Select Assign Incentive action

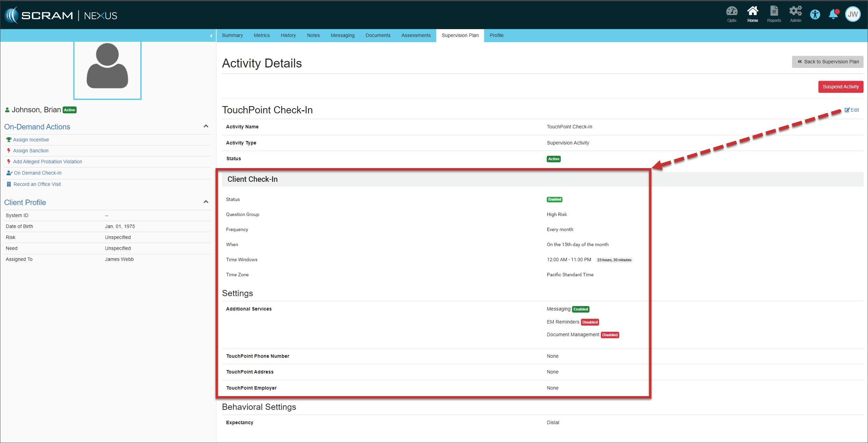tap(31, 140)
